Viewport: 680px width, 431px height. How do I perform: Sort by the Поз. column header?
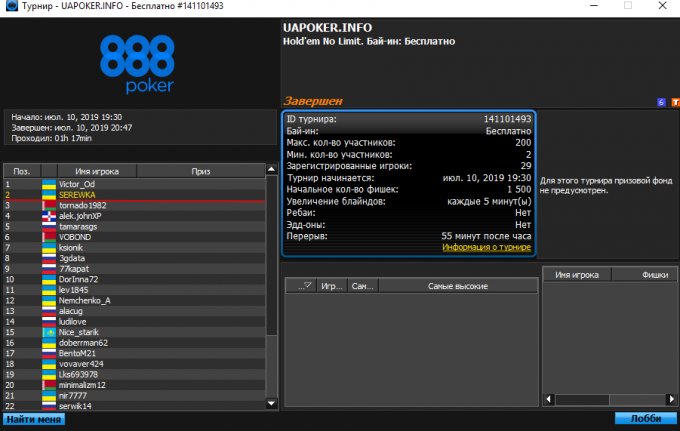coord(22,171)
